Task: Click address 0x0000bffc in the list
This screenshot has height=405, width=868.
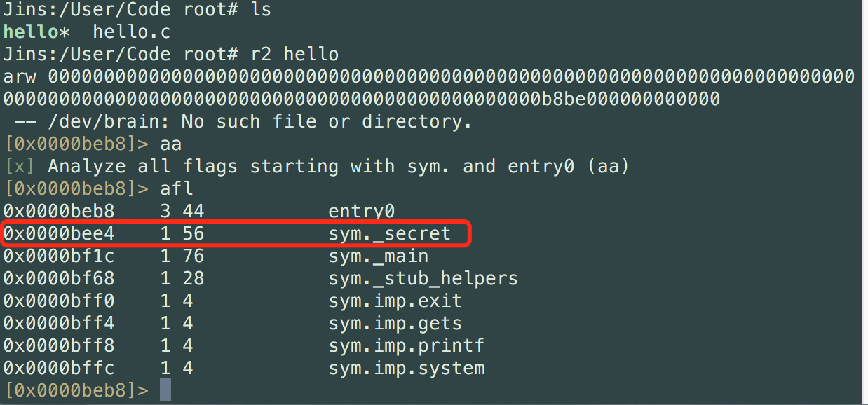Action: (x=58, y=368)
